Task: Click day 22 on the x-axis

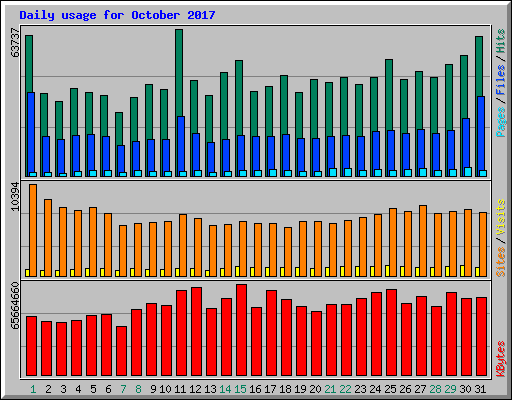Action: [x=345, y=389]
